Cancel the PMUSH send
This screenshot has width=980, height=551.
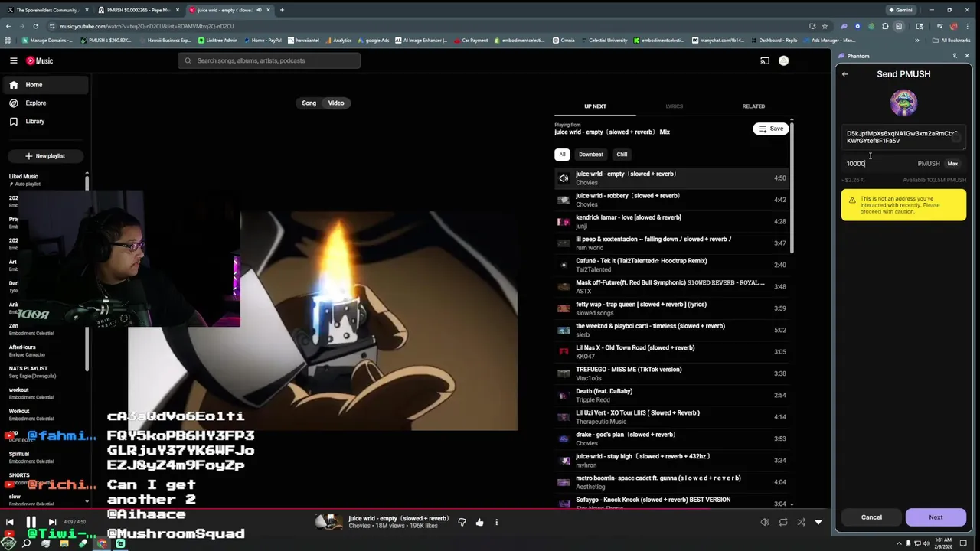point(871,517)
